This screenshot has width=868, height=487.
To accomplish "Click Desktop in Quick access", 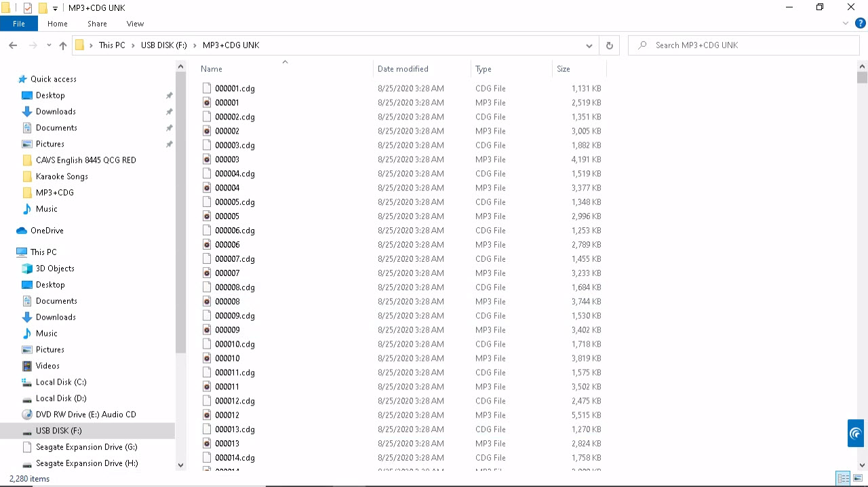I will (x=50, y=96).
